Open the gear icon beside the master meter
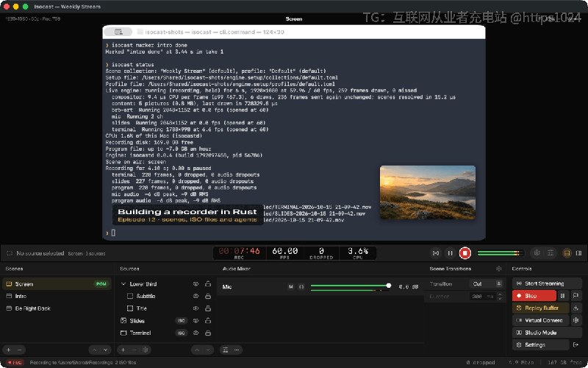Screen dimensions: 588x368 [537, 253]
